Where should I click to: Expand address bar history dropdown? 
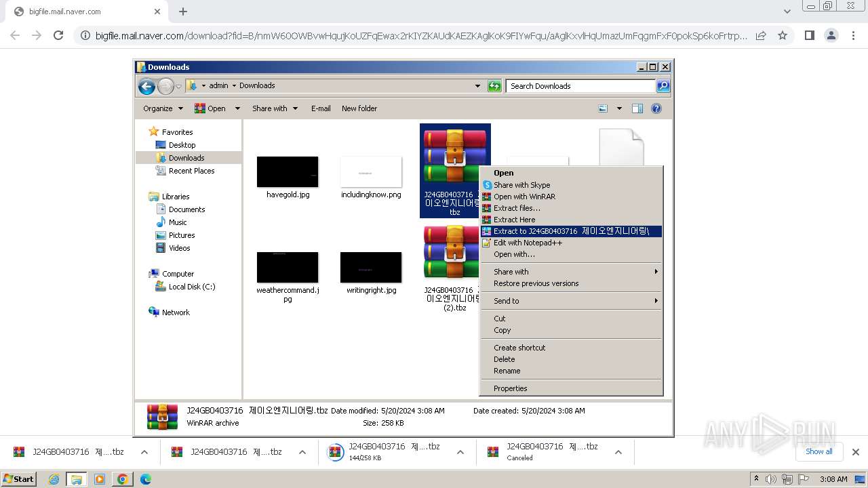(x=477, y=86)
